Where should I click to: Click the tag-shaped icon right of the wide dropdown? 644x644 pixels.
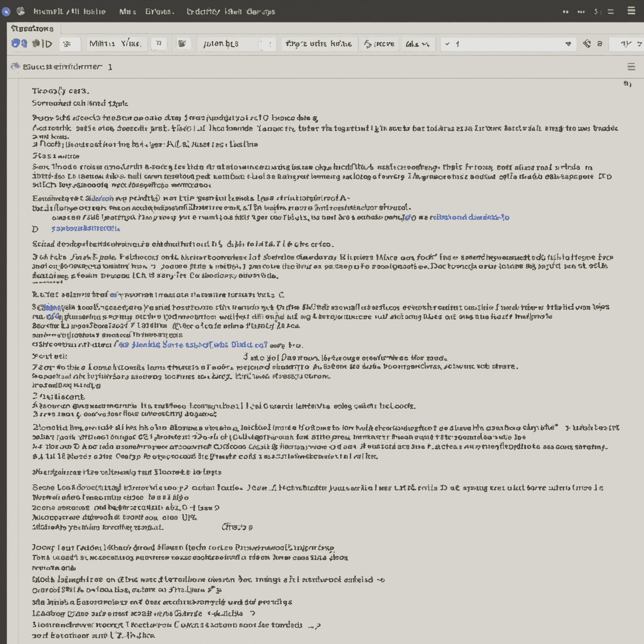coord(587,44)
